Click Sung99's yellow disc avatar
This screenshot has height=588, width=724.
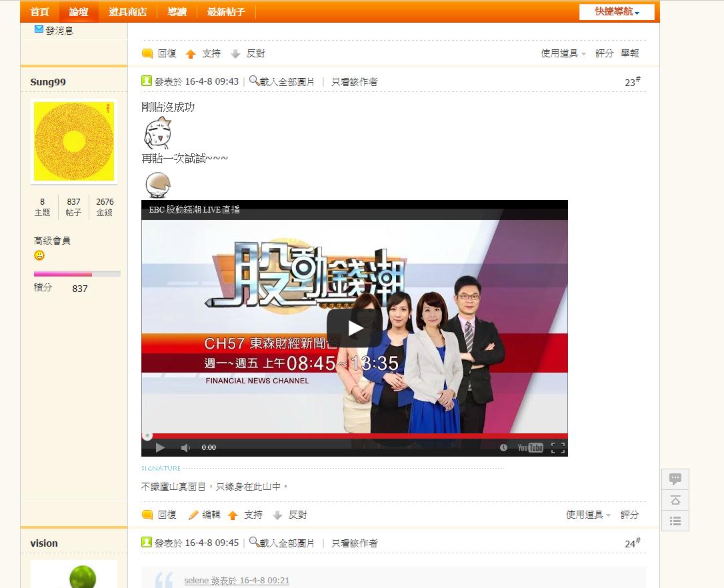[x=74, y=141]
